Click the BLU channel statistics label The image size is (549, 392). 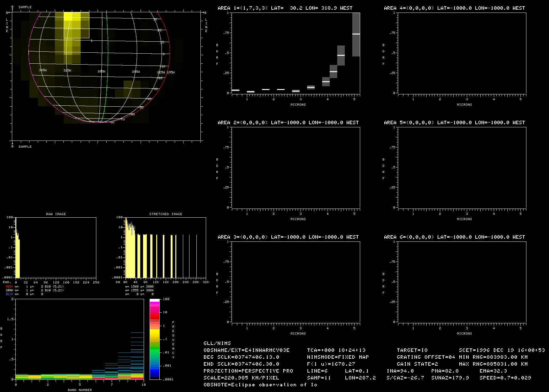(x=9, y=294)
